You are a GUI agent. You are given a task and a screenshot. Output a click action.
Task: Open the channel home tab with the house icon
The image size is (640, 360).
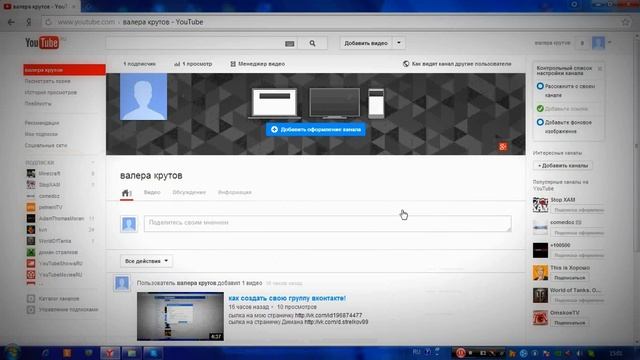point(127,193)
